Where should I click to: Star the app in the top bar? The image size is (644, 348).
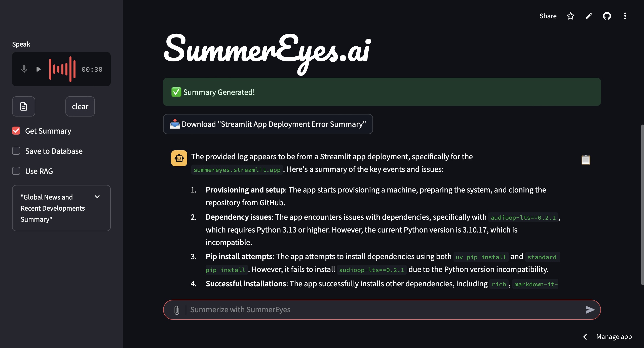pyautogui.click(x=571, y=16)
